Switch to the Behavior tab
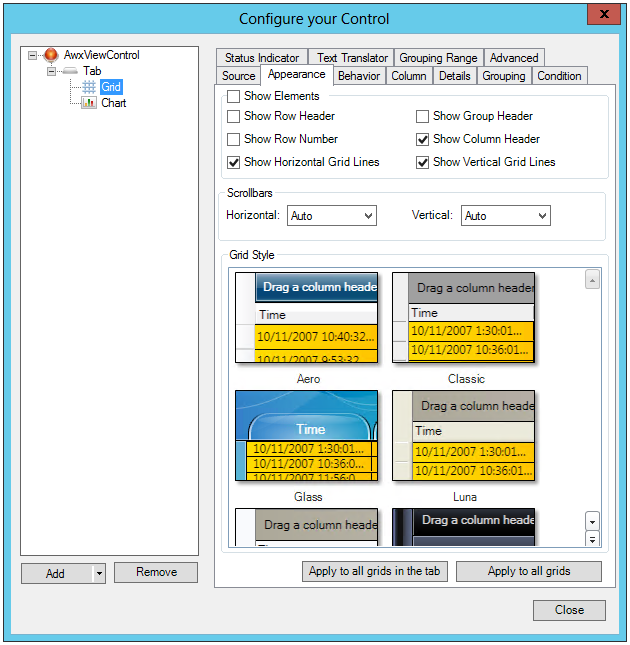This screenshot has height=645, width=630. coord(358,76)
